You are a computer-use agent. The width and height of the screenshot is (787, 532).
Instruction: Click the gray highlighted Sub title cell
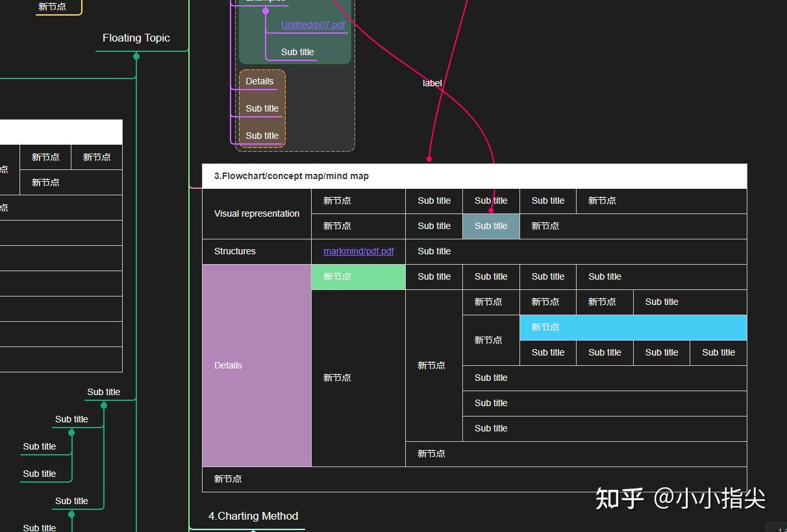pos(491,226)
